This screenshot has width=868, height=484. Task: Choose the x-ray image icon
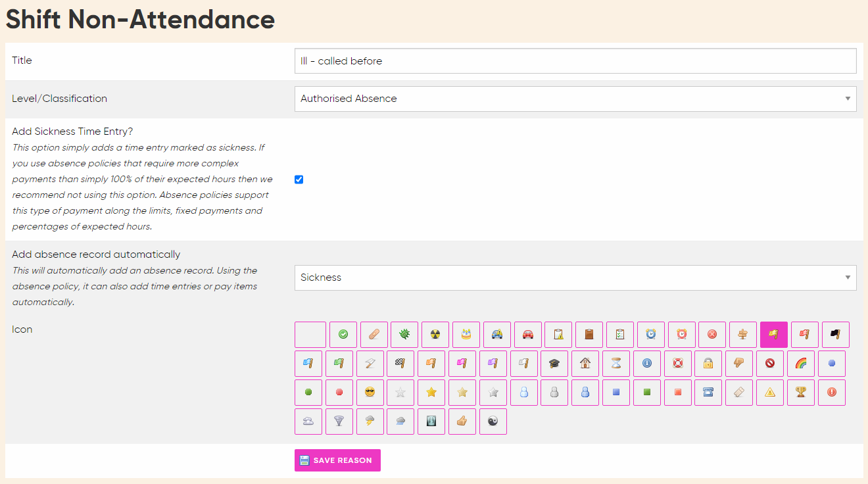tap(431, 422)
